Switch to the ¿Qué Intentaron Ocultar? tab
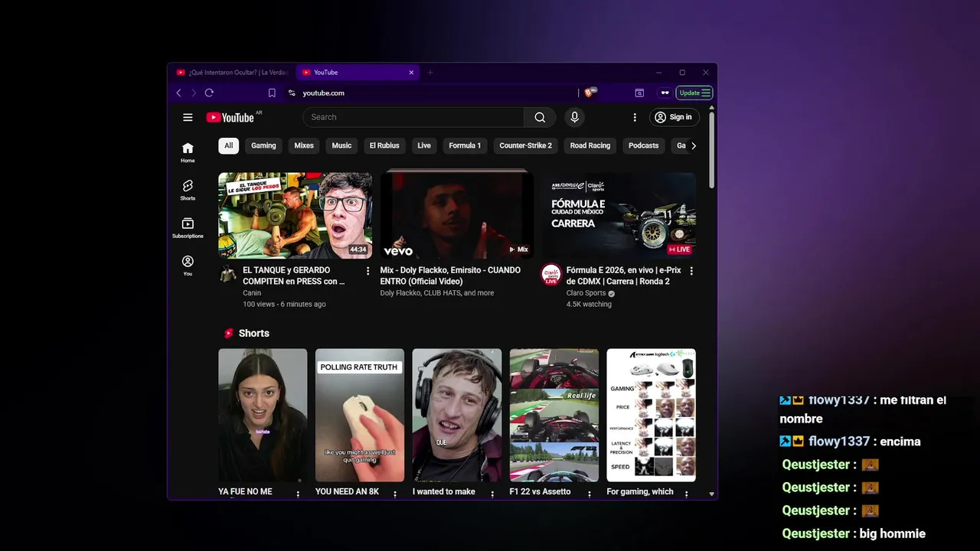 pos(231,72)
